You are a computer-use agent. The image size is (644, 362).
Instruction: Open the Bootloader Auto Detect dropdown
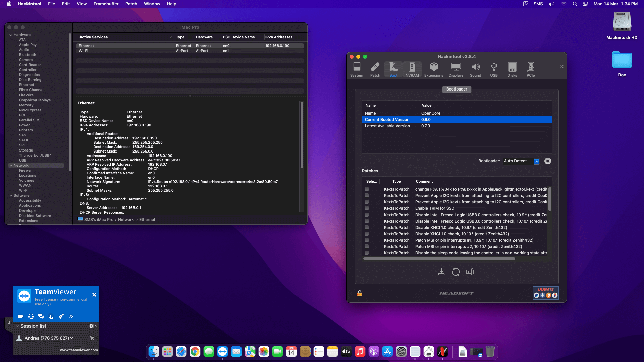[x=521, y=161]
